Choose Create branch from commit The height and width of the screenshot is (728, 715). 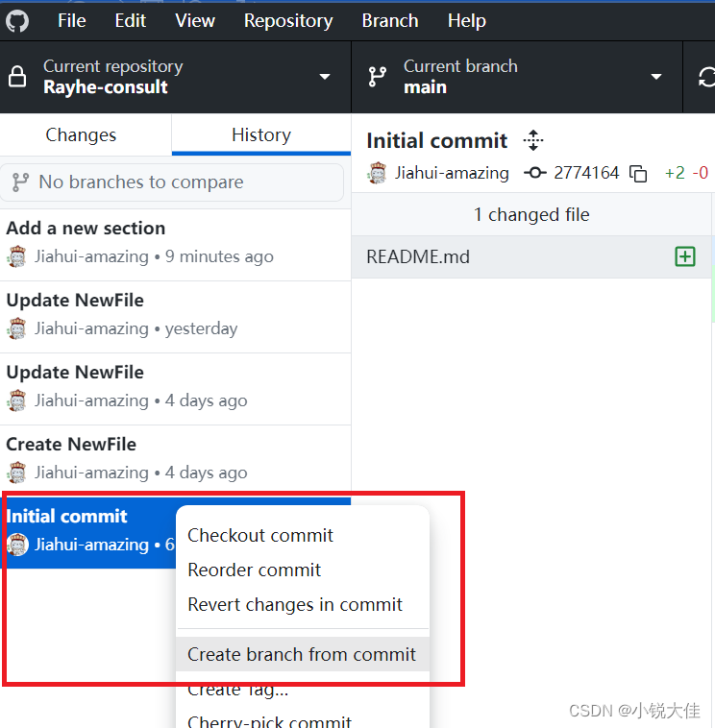tap(303, 654)
